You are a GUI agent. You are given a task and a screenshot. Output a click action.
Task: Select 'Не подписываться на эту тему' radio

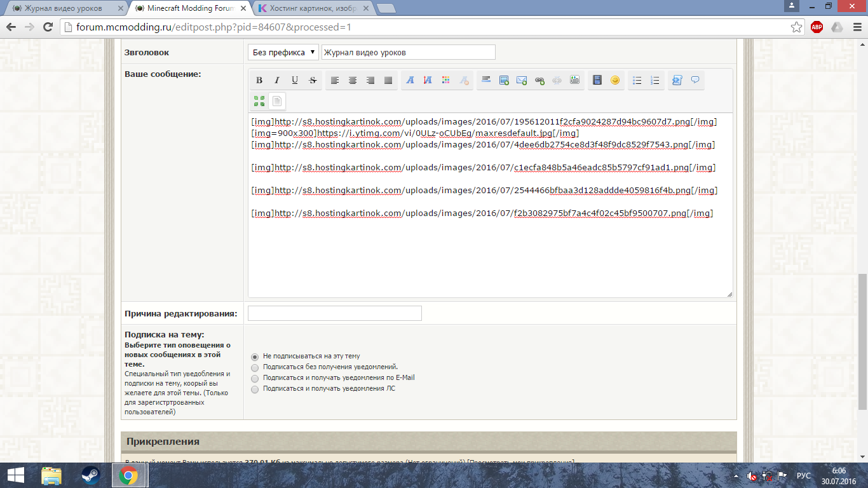point(255,356)
